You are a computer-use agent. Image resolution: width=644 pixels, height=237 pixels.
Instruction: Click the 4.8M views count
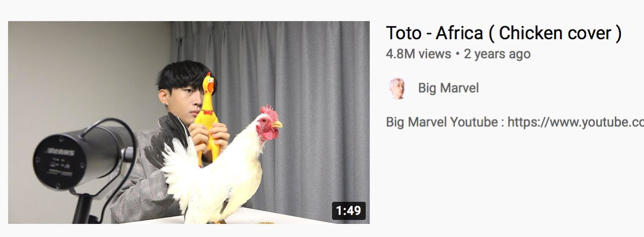pyautogui.click(x=419, y=54)
